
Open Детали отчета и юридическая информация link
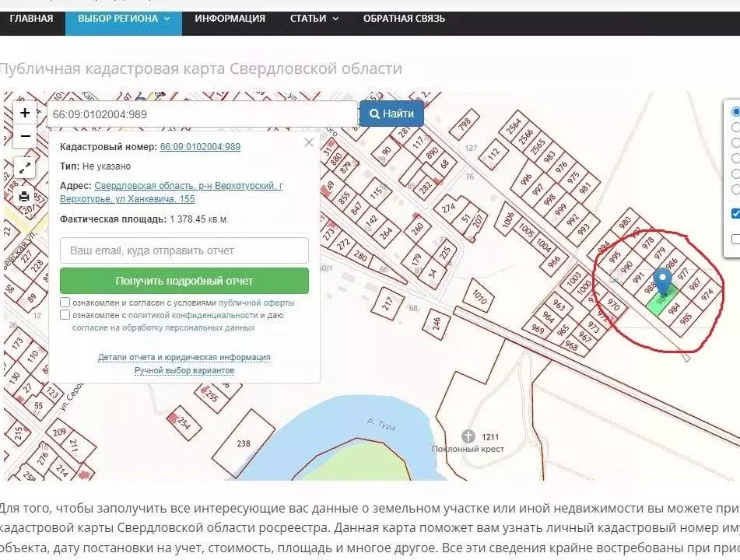click(x=184, y=357)
